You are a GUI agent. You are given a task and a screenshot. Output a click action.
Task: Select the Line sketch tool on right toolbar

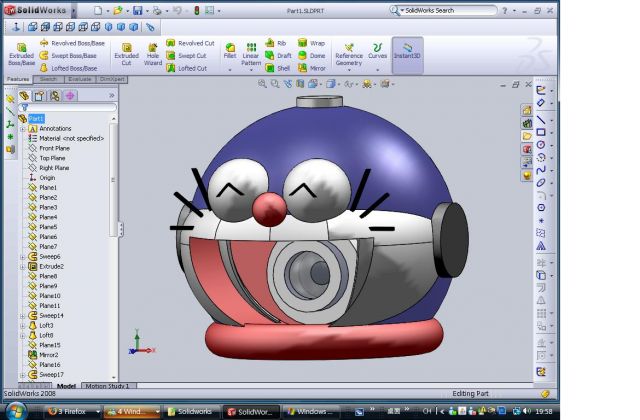[x=541, y=120]
